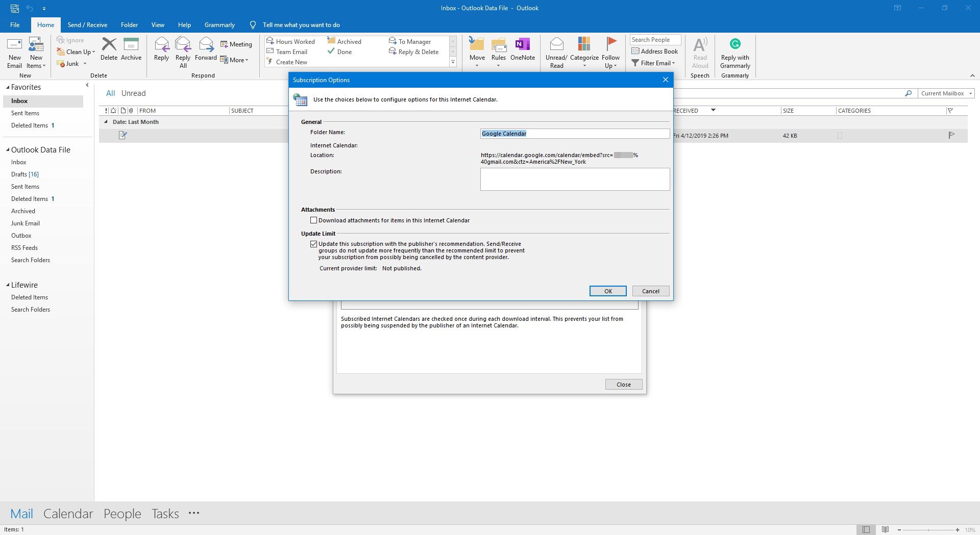This screenshot has height=535, width=980.
Task: Click the Read Aloud speech icon
Action: (x=700, y=44)
